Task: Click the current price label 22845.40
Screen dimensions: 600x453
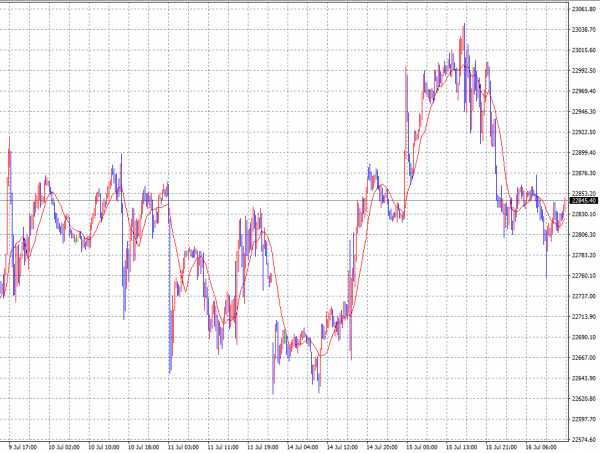Action: tap(584, 201)
